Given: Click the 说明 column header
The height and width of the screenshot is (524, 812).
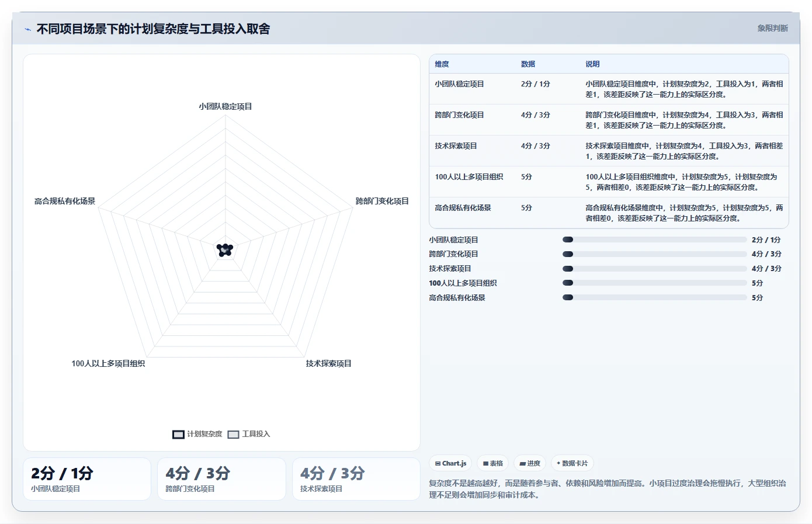Looking at the screenshot, I should 593,64.
